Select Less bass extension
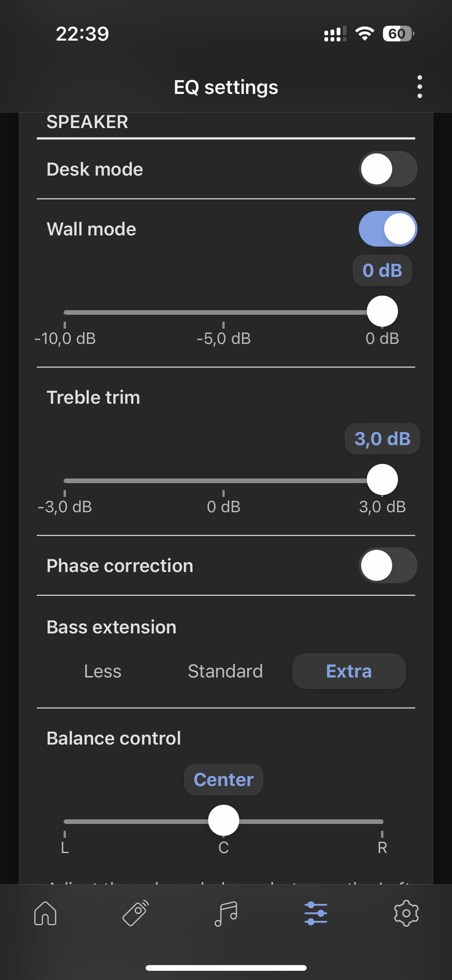 click(103, 671)
